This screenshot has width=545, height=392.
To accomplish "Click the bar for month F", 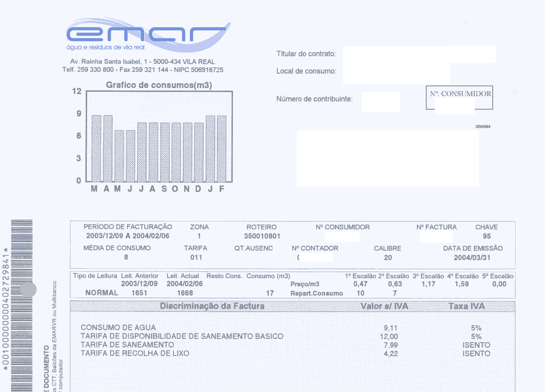I will [222, 149].
